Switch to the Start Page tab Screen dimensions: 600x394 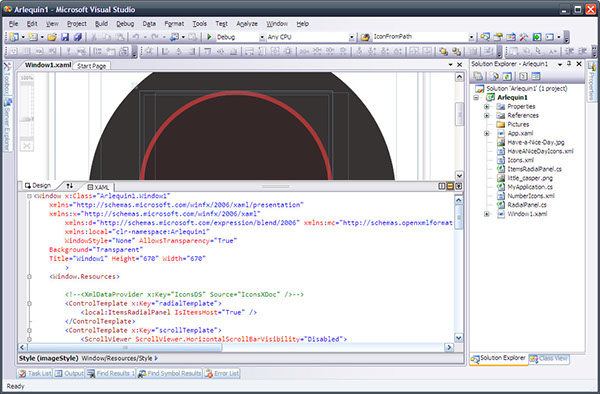(91, 66)
